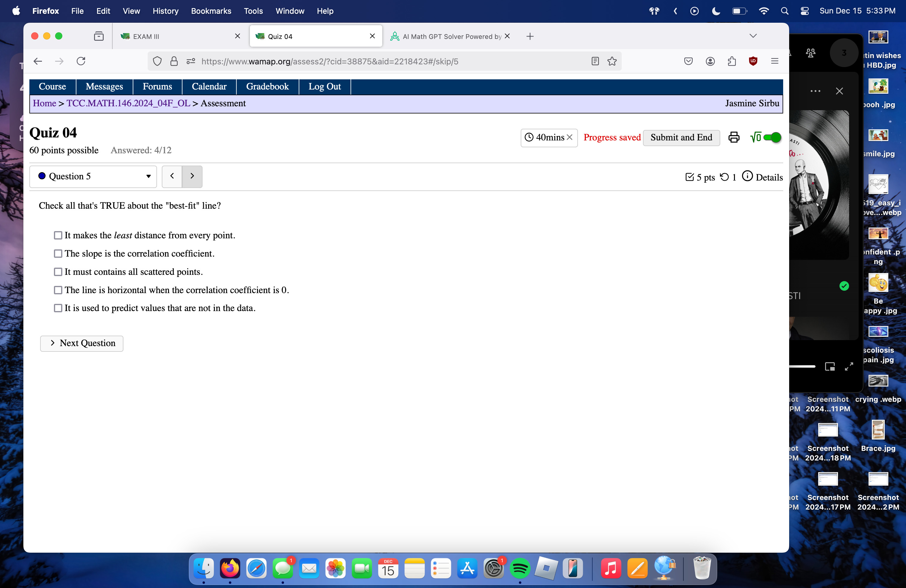Open Calendar in course navigation

(209, 87)
